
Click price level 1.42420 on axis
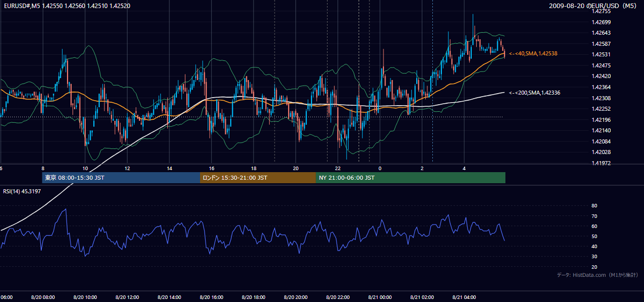click(601, 77)
